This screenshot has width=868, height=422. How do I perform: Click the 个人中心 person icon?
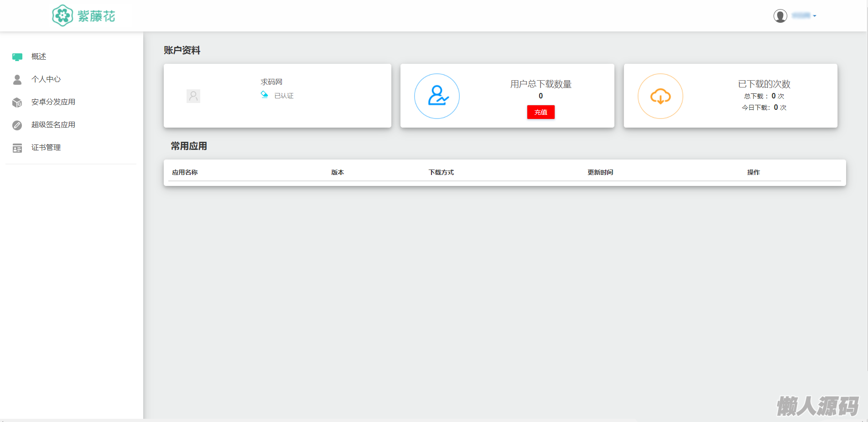tap(17, 80)
